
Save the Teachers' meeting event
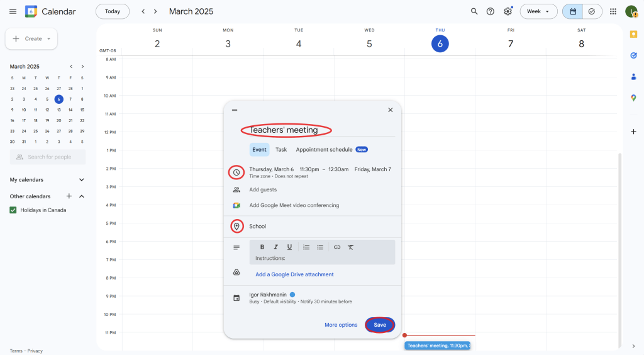click(x=380, y=325)
